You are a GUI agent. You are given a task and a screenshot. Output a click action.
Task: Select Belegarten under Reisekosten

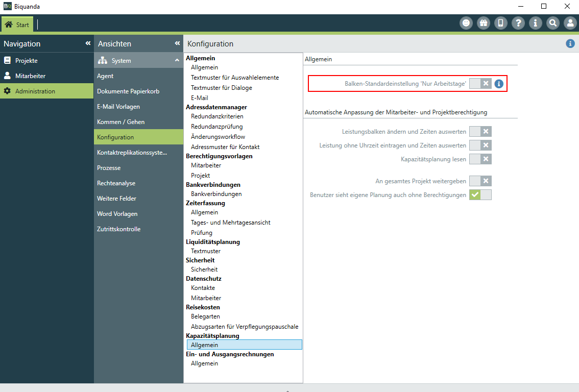[x=205, y=316]
